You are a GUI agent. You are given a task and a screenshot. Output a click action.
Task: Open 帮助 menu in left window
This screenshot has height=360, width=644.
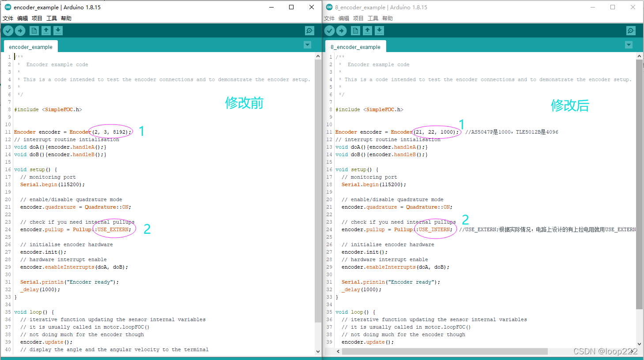[x=66, y=18]
